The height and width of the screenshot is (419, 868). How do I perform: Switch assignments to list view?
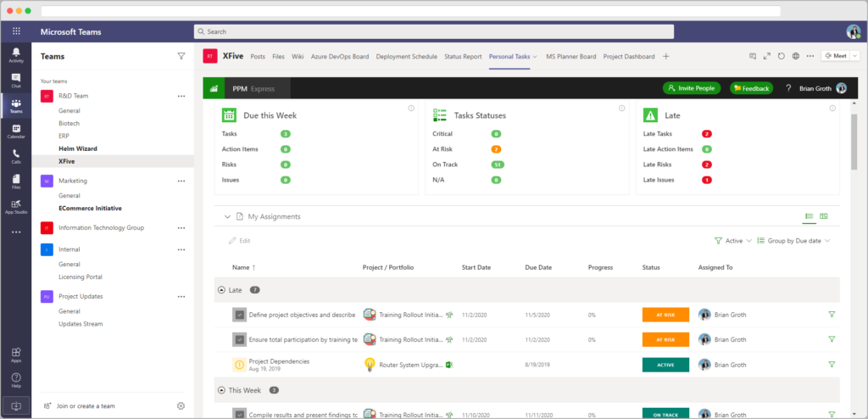(x=809, y=216)
